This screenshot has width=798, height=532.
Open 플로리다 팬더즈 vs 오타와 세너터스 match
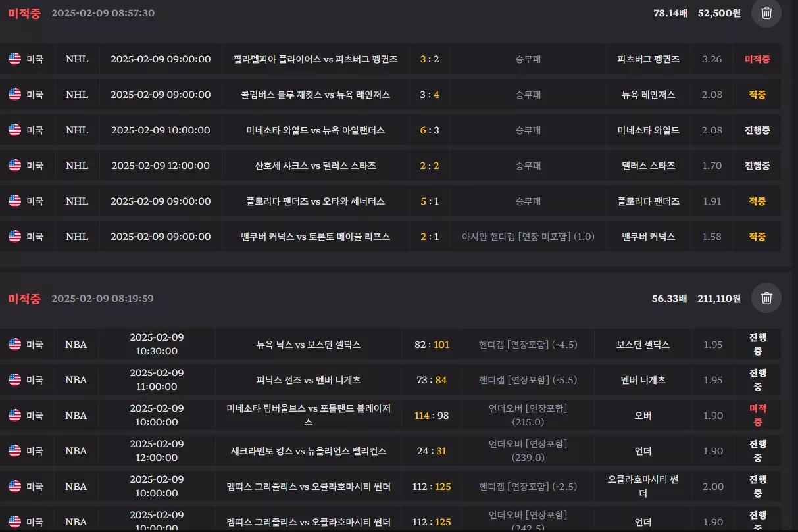pyautogui.click(x=316, y=201)
